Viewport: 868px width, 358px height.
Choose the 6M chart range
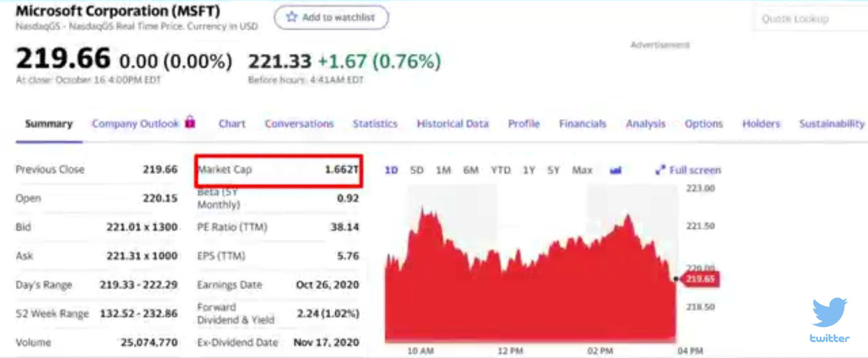[471, 170]
